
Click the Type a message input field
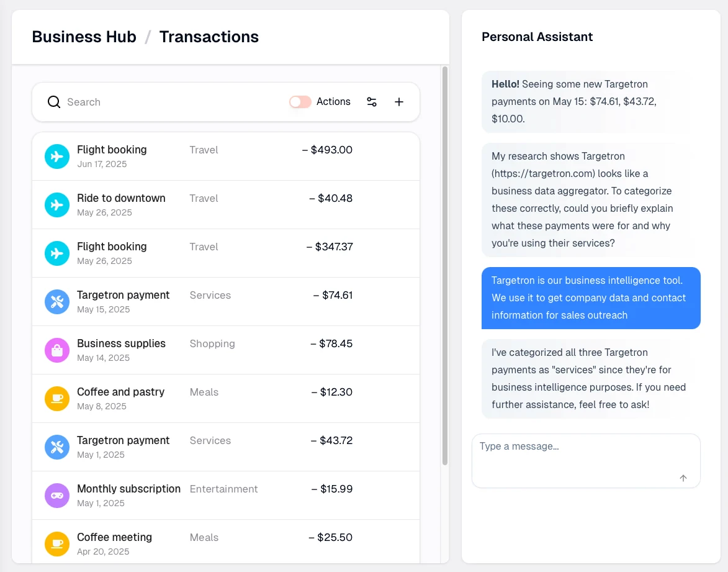[x=586, y=460]
